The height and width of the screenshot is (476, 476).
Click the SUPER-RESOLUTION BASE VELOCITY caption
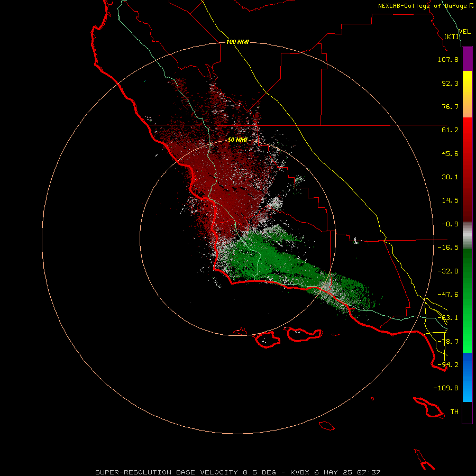pyautogui.click(x=237, y=472)
